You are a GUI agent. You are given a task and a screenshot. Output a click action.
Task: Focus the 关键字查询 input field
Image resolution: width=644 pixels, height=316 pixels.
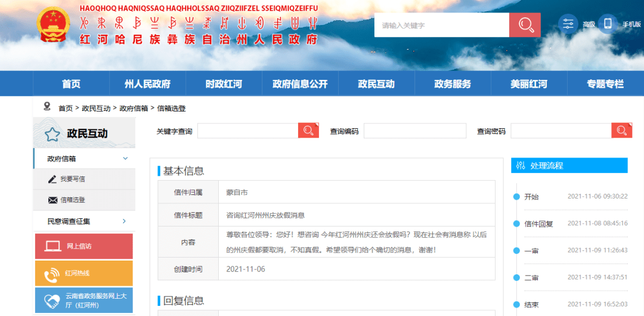tap(247, 131)
